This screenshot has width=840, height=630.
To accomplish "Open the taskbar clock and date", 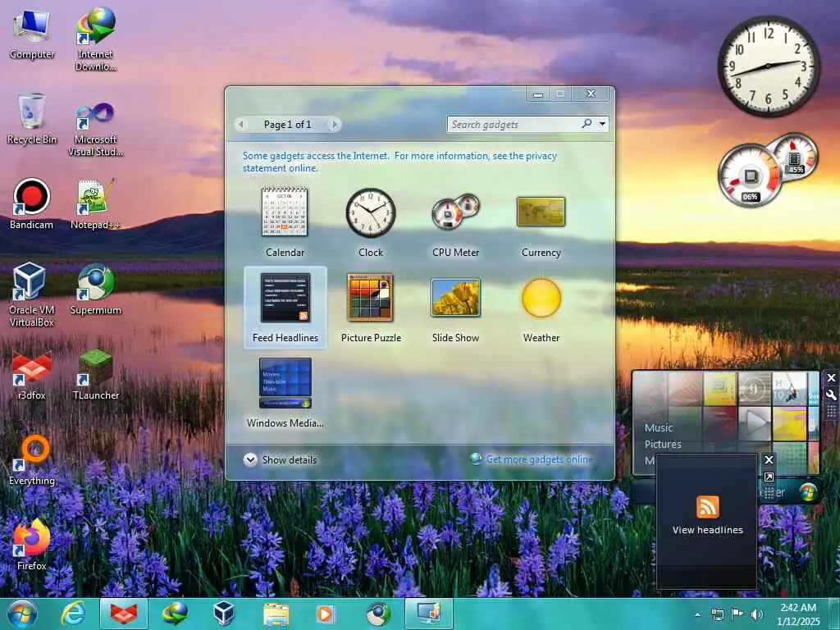I will click(798, 614).
